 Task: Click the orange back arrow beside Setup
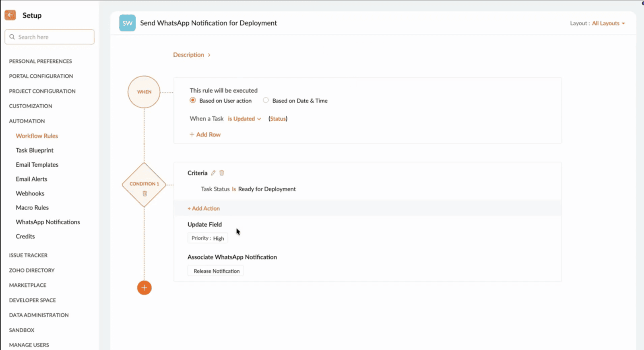point(10,15)
